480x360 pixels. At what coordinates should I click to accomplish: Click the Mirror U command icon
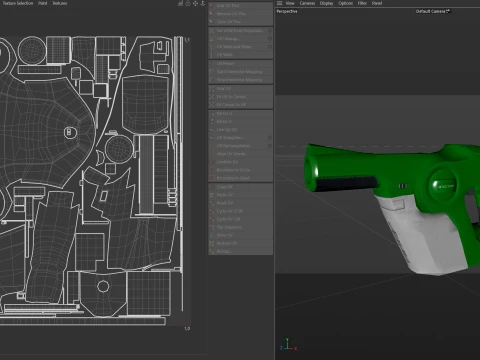211,114
